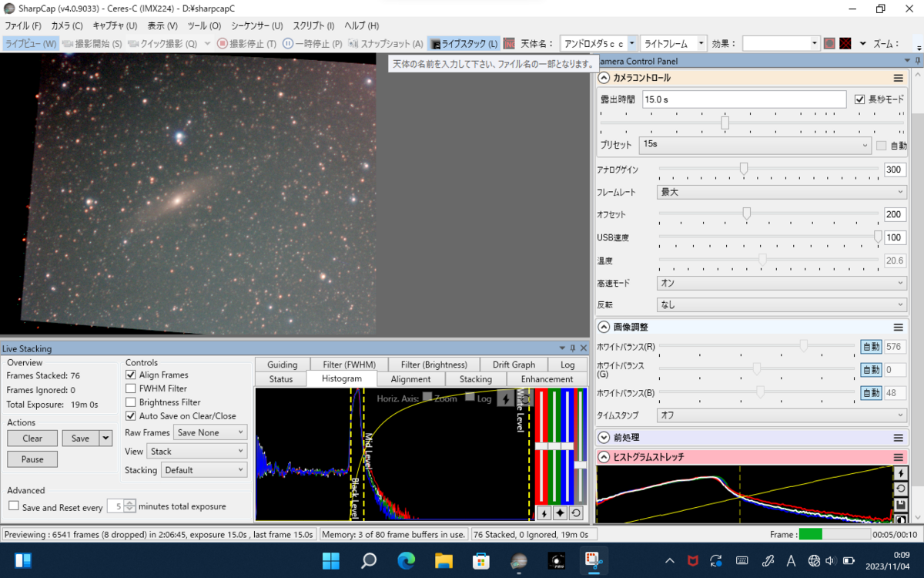Click the アナログゲイン slider handle
The image size is (924, 578).
tap(744, 169)
